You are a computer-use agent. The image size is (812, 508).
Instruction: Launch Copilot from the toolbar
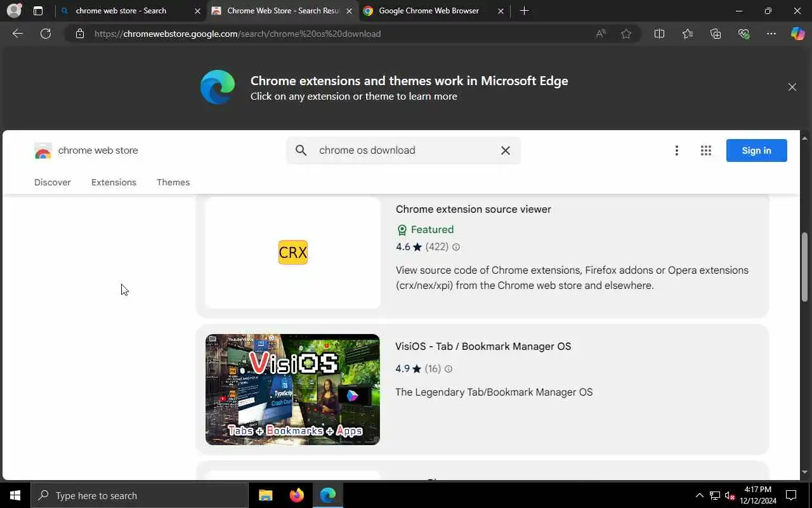tap(797, 34)
